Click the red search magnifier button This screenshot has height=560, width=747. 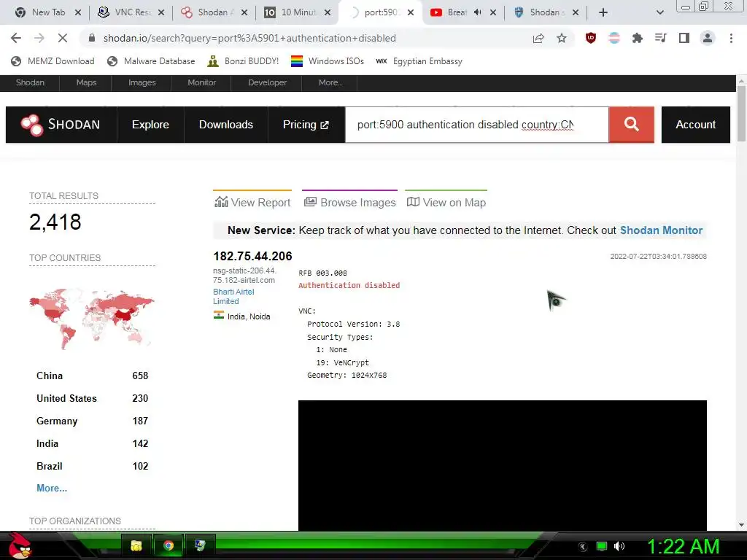tap(631, 124)
